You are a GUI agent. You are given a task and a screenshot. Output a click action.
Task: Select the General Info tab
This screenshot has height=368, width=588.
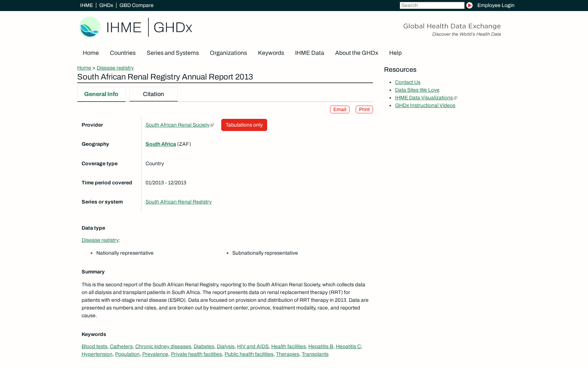101,94
